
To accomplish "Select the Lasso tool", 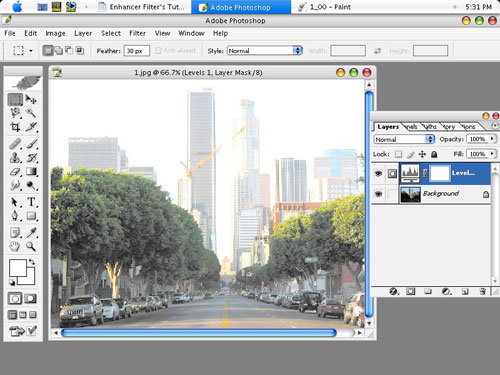I will [x=15, y=113].
